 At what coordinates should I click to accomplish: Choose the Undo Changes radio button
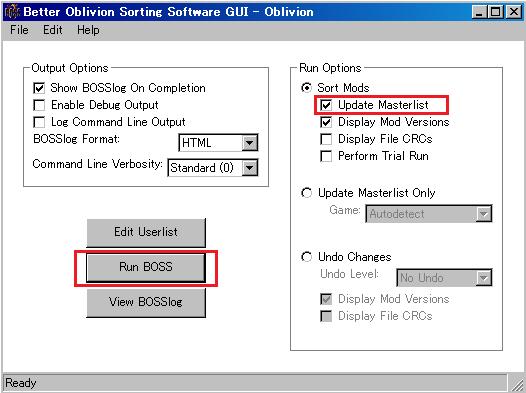point(306,257)
